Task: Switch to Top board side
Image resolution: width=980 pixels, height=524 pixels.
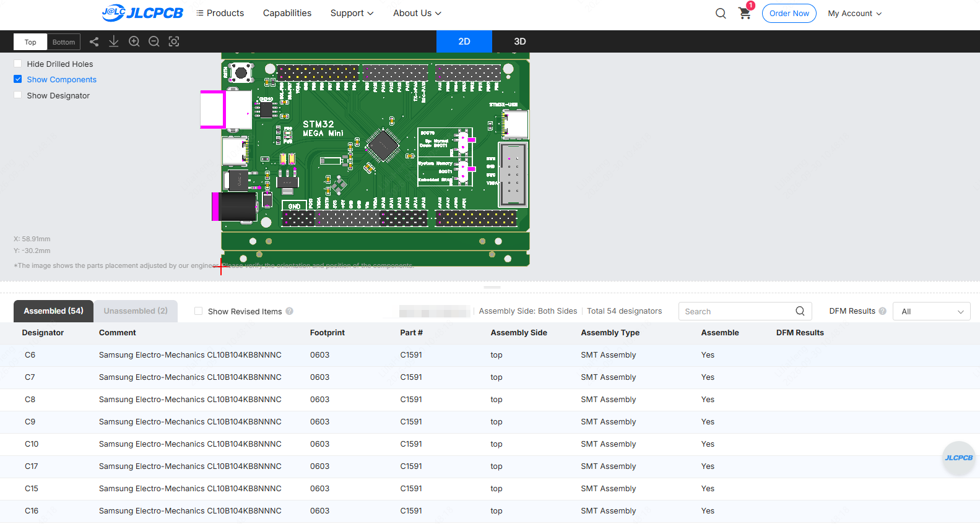Action: tap(30, 42)
